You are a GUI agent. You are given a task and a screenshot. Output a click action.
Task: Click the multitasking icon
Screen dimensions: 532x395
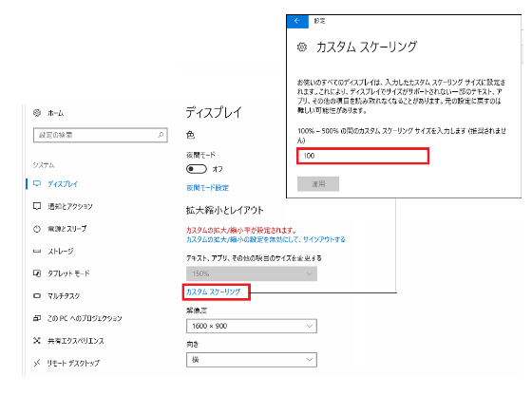[x=37, y=296]
